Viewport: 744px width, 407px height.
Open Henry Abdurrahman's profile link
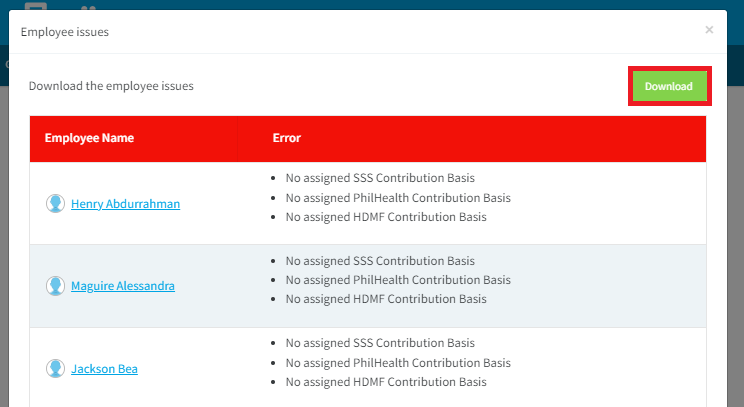pos(125,204)
